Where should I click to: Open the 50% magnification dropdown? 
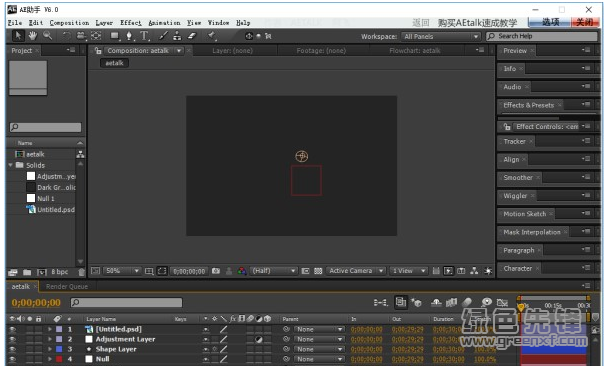pos(122,271)
